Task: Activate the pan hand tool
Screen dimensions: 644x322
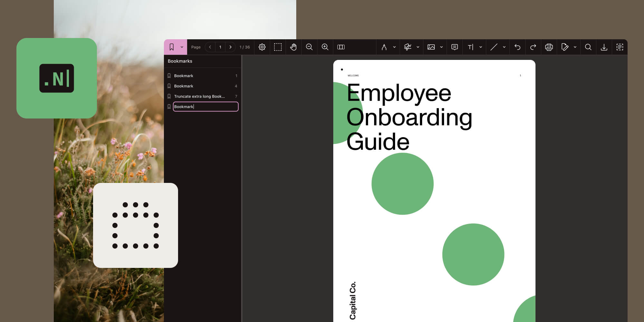Action: [x=293, y=47]
